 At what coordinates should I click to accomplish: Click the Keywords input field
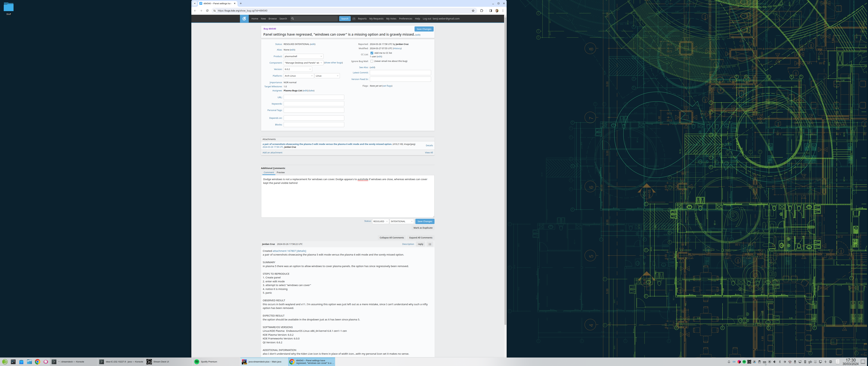313,104
